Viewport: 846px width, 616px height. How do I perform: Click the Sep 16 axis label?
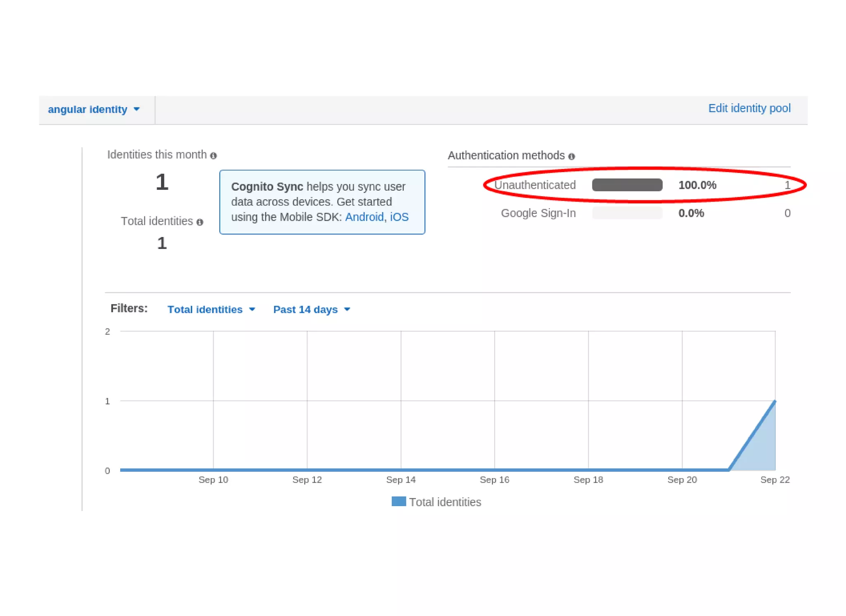494,480
